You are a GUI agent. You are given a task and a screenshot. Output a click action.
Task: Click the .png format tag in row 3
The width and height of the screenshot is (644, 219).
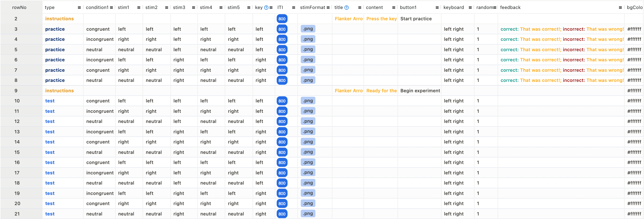[308, 29]
